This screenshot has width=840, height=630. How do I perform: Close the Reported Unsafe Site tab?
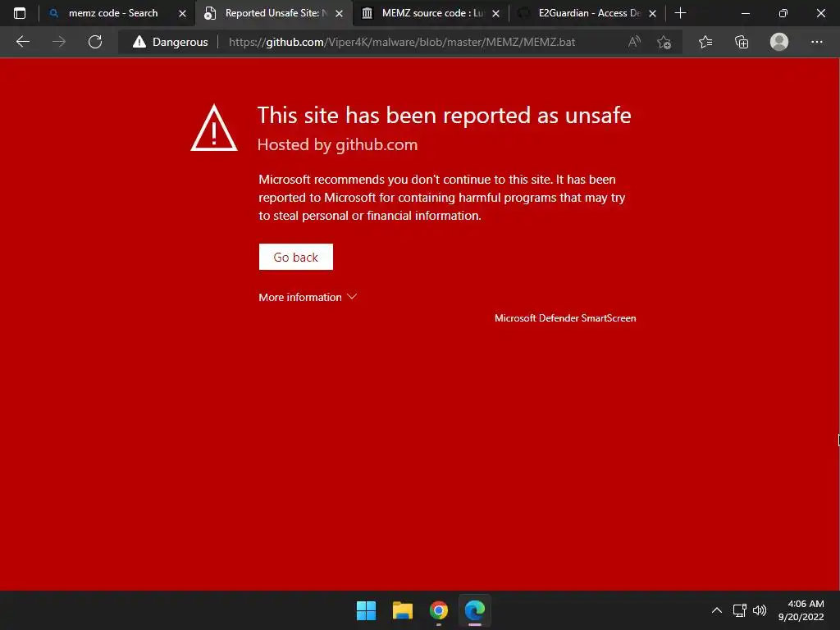point(339,13)
